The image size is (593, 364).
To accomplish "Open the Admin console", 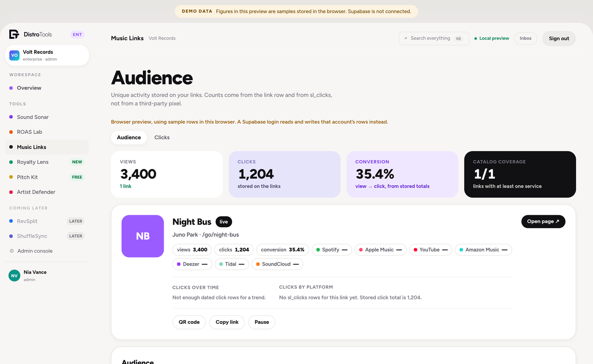I will [47, 251].
